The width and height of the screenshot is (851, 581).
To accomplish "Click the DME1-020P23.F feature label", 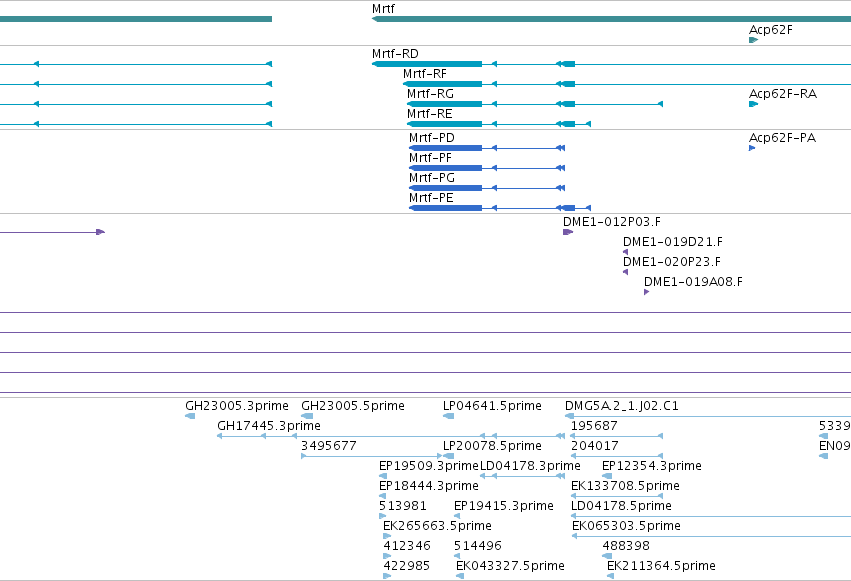I will pyautogui.click(x=672, y=262).
